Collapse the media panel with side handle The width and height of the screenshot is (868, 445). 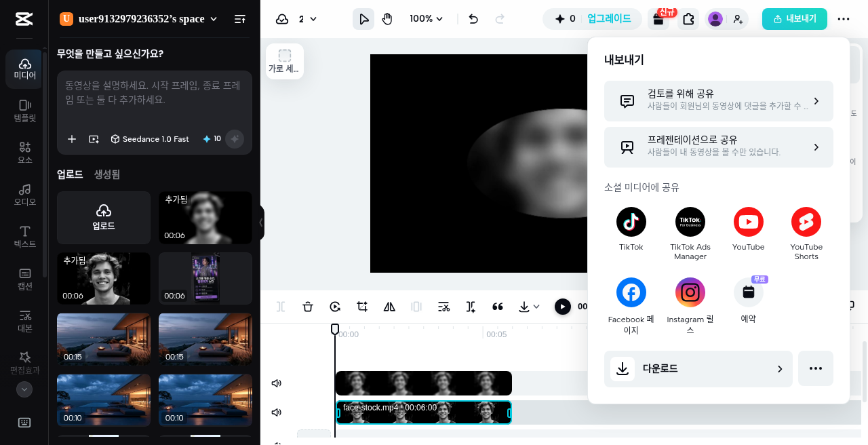tap(260, 222)
